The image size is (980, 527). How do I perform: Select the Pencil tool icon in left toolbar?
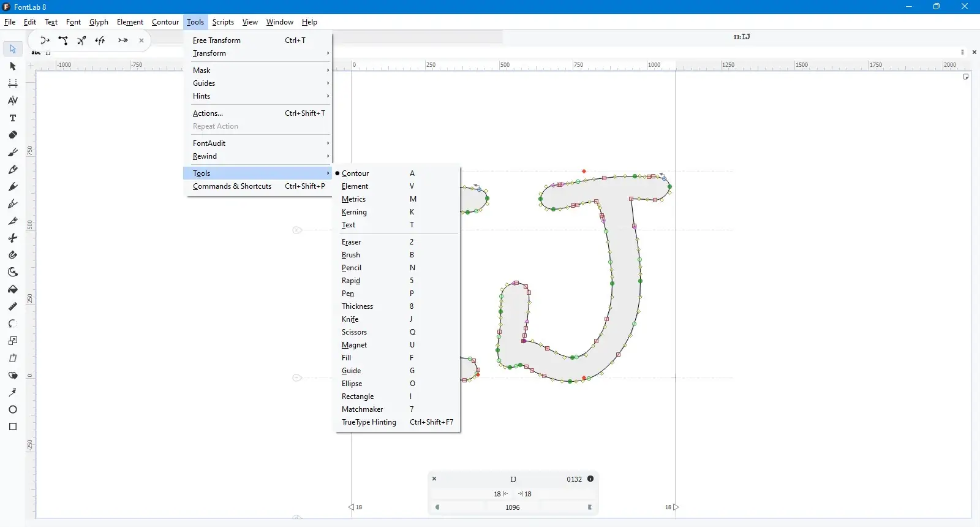click(x=13, y=169)
